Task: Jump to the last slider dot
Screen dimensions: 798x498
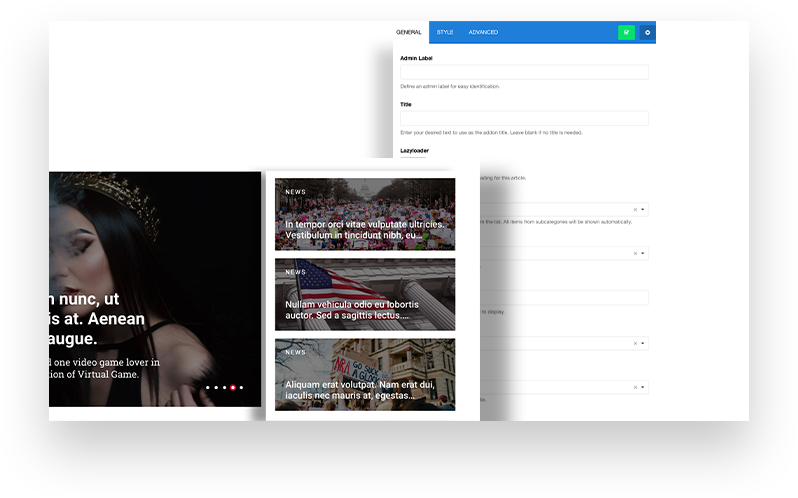Action: (x=241, y=387)
